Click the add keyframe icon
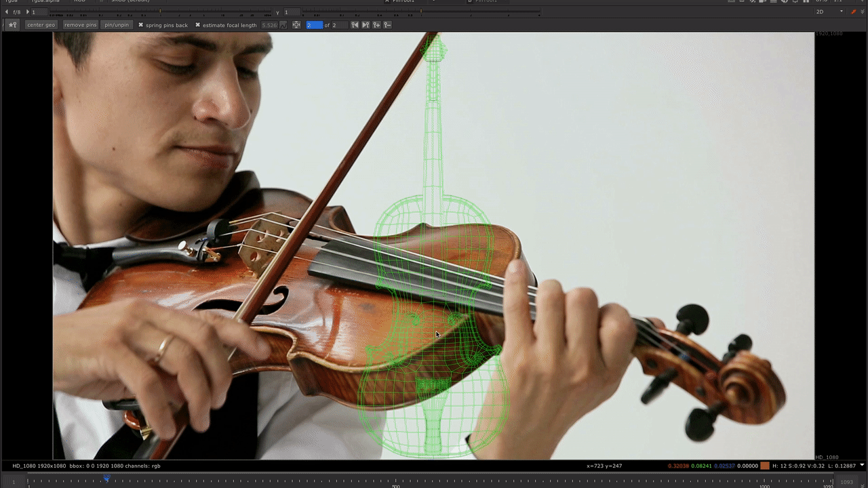 point(376,25)
